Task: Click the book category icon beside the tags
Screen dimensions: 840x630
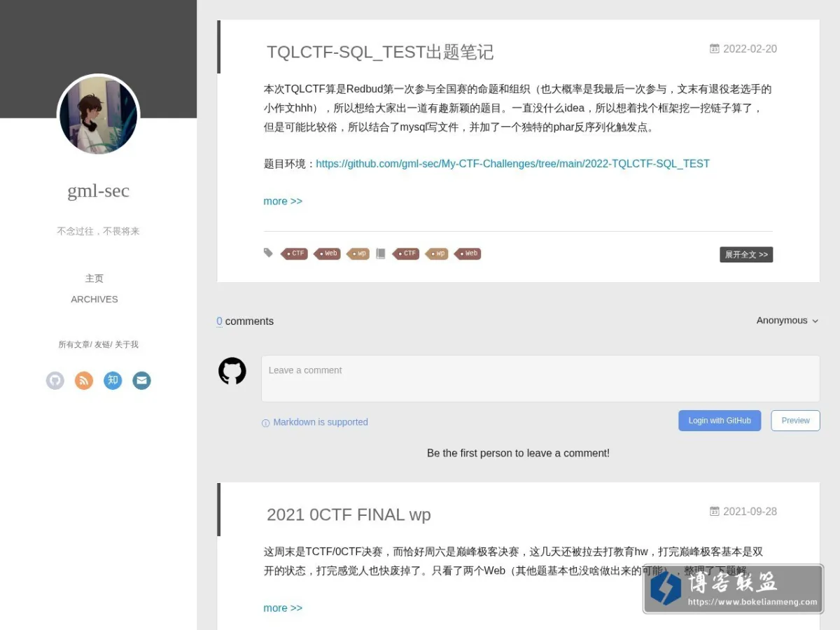Action: click(381, 253)
